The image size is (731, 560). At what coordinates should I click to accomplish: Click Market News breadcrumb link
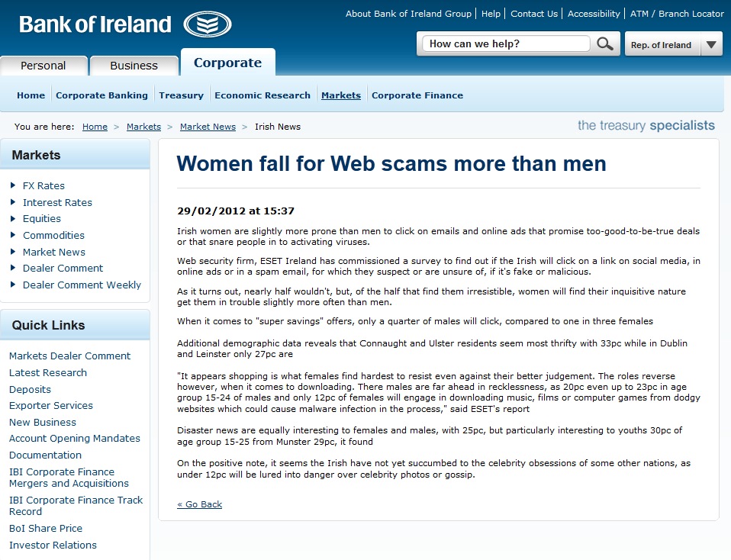click(208, 127)
